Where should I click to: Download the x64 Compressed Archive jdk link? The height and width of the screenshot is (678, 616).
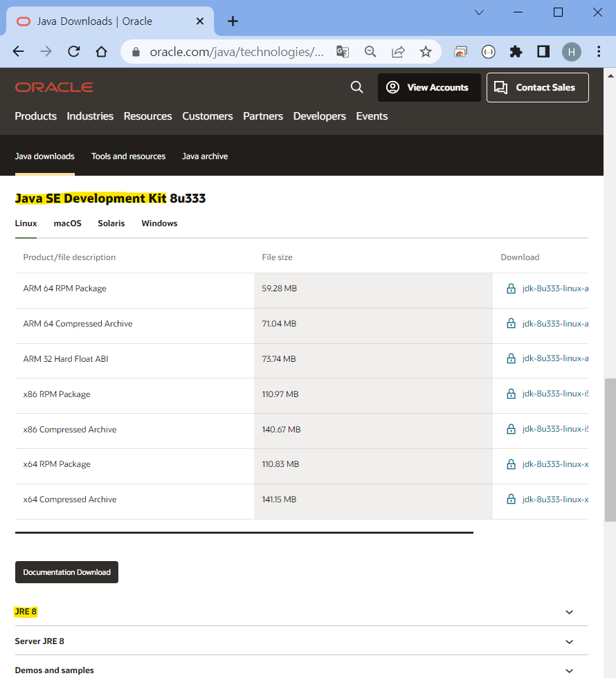click(555, 500)
